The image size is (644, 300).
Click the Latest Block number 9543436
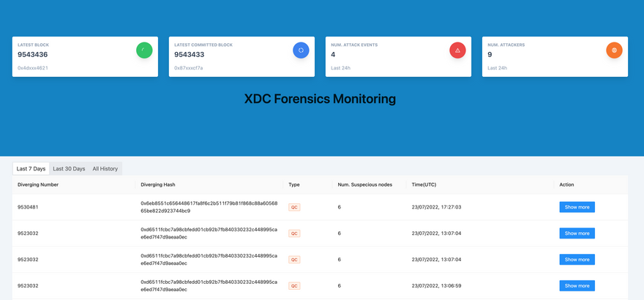33,55
